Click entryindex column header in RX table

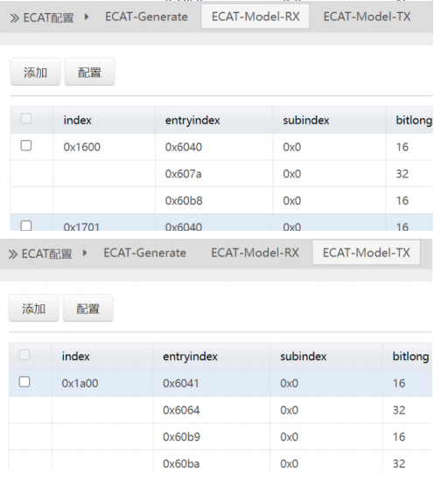pyautogui.click(x=192, y=121)
